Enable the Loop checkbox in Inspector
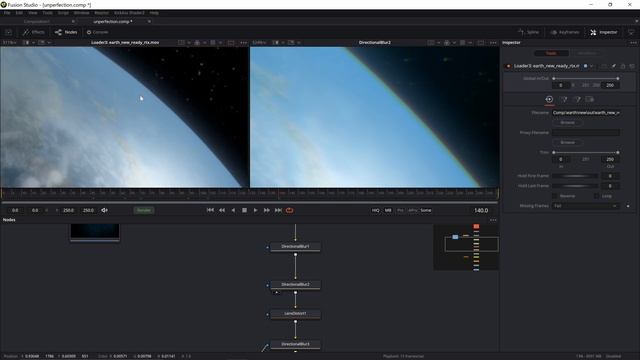 click(596, 196)
